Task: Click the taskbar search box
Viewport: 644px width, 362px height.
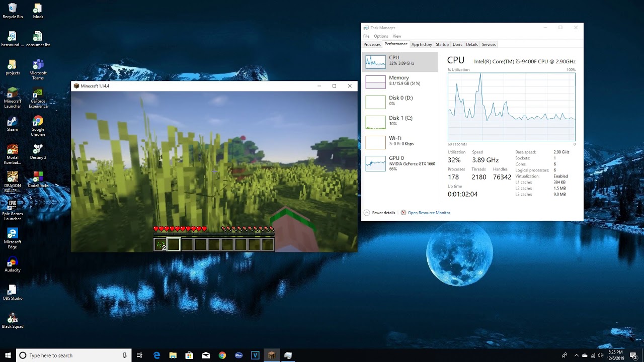Action: [x=74, y=355]
